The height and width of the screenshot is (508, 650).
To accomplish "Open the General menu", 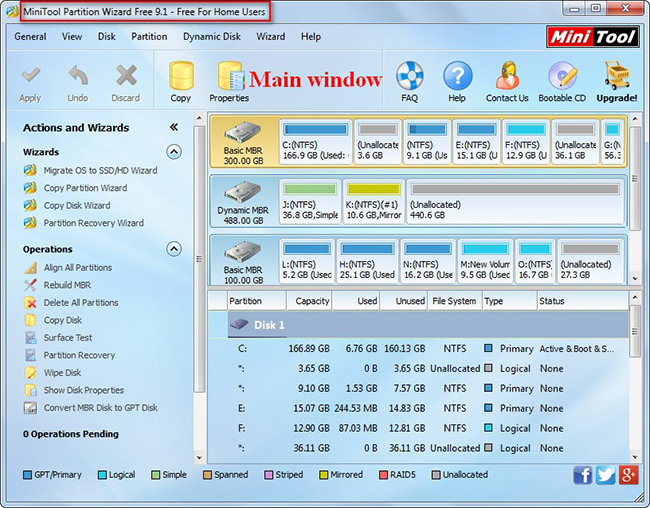I will (x=30, y=36).
